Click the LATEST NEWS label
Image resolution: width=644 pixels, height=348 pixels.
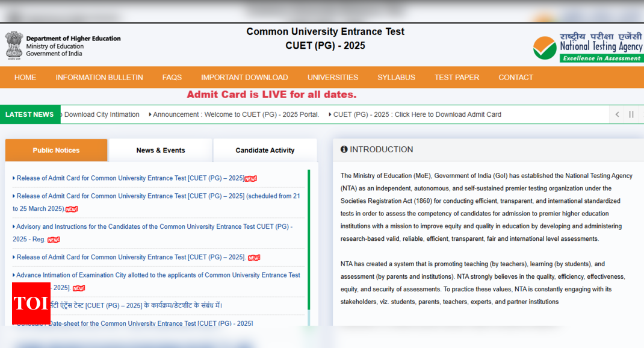tap(30, 114)
